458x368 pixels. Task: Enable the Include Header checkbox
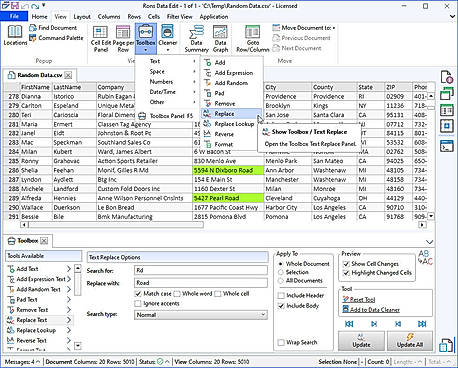click(x=281, y=295)
